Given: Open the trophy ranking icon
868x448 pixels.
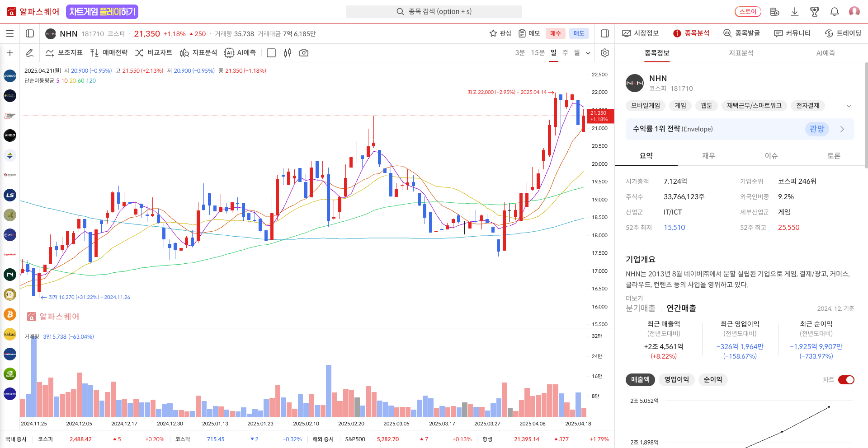Looking at the screenshot, I should coord(815,12).
